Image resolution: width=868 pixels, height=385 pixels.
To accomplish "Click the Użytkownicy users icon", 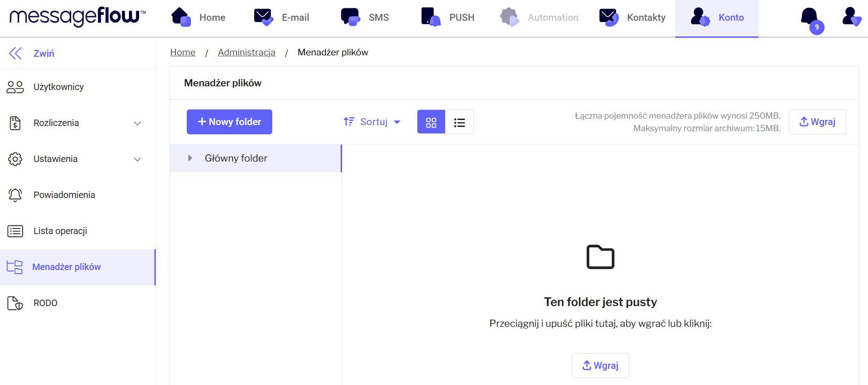I will [x=15, y=87].
